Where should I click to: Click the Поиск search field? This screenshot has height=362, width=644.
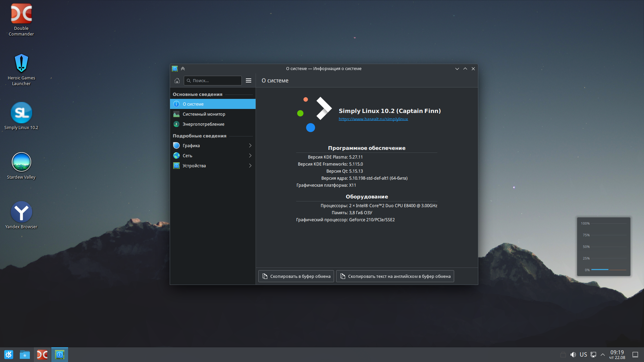pos(215,80)
